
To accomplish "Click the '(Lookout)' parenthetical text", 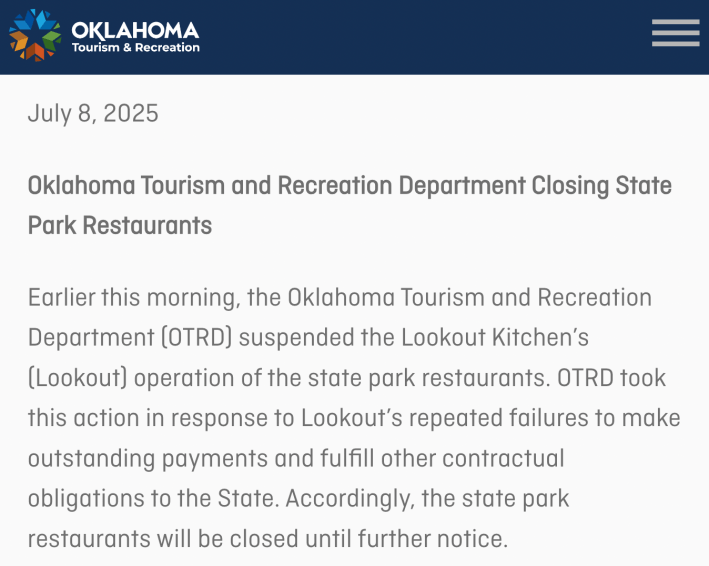I will pos(77,378).
